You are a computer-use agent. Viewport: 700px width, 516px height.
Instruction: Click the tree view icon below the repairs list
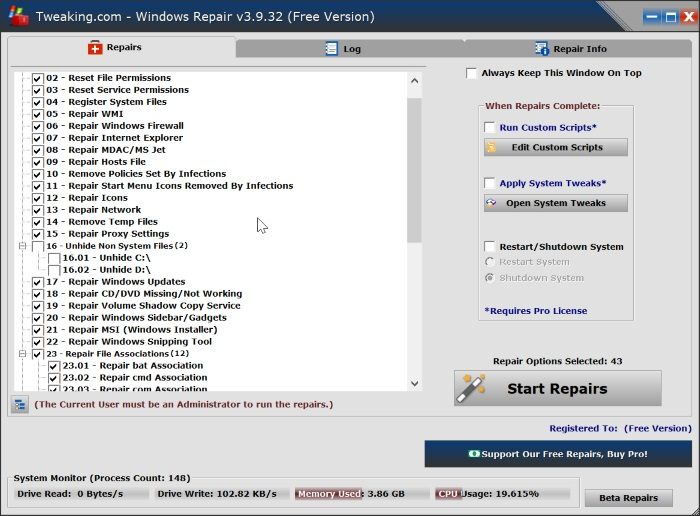tap(20, 405)
